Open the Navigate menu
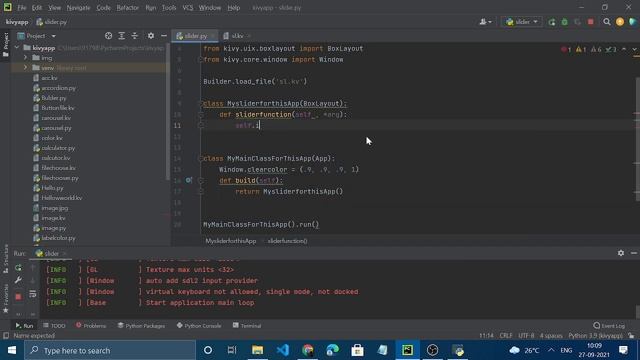Viewport: 640px width, 360px height. (x=78, y=8)
